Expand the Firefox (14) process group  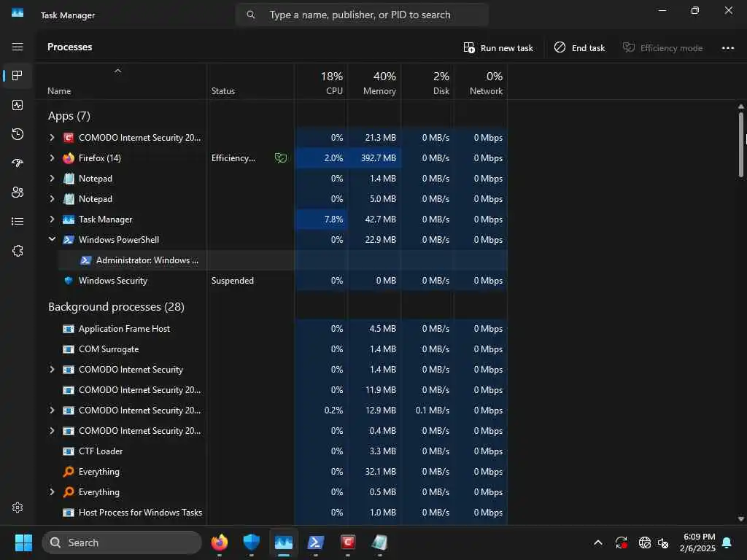click(x=52, y=158)
